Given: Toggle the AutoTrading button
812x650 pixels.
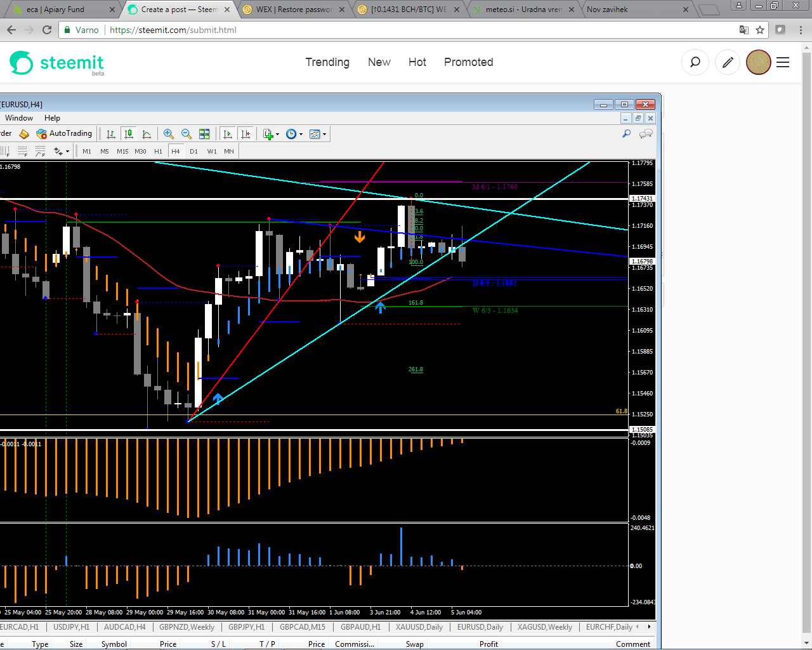Looking at the screenshot, I should [x=64, y=133].
